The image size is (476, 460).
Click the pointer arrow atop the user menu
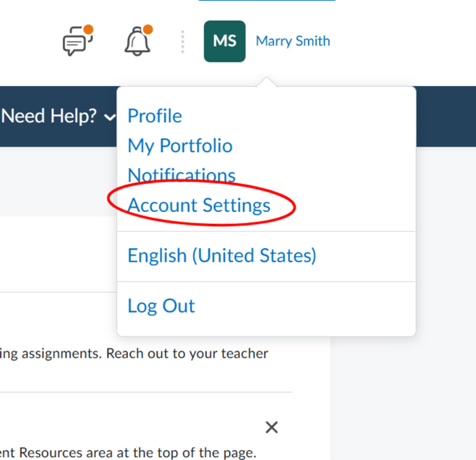267,82
